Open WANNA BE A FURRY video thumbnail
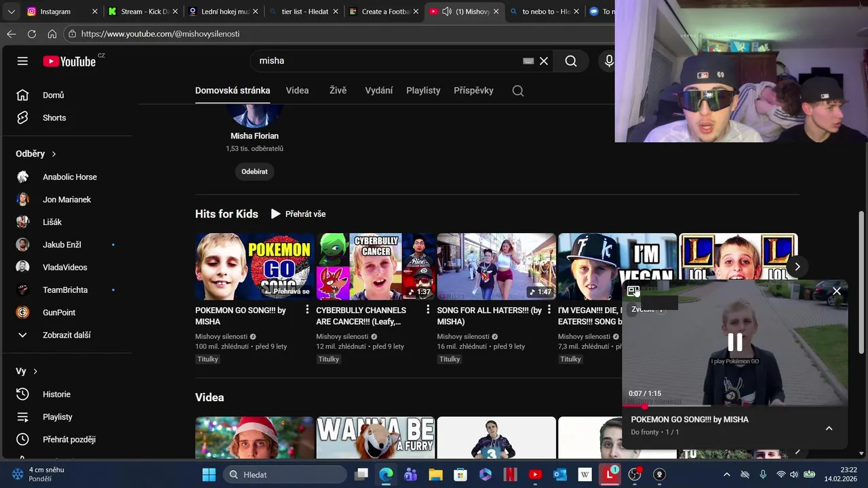 coord(375,438)
